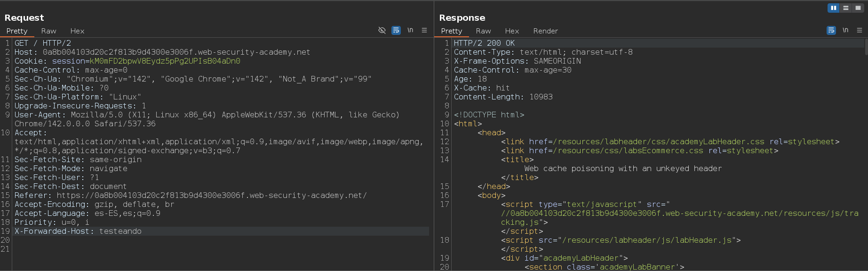868x271 pixels.
Task: Click the session cookie value
Action: pyautogui.click(x=165, y=61)
